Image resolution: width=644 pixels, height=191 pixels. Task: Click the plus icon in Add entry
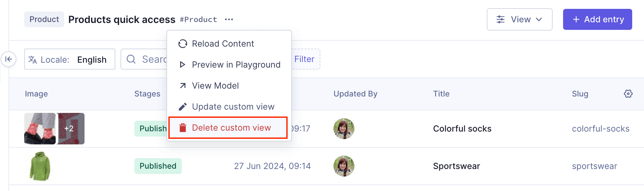pos(576,19)
